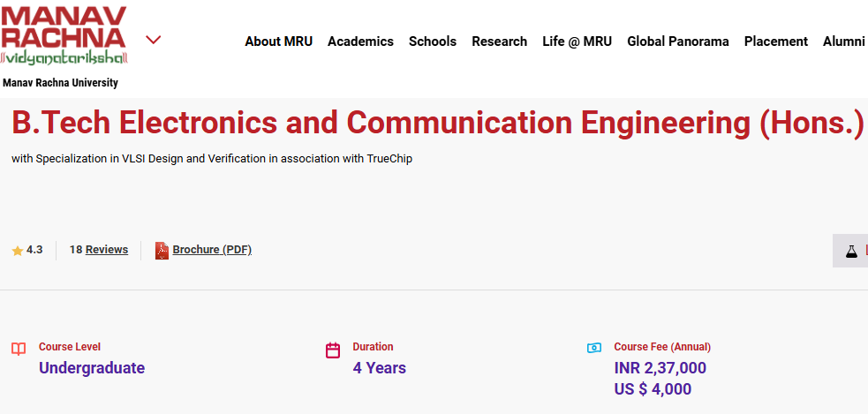The height and width of the screenshot is (414, 868).
Task: Click the B.Tech Electronics course title heading
Action: 437,123
